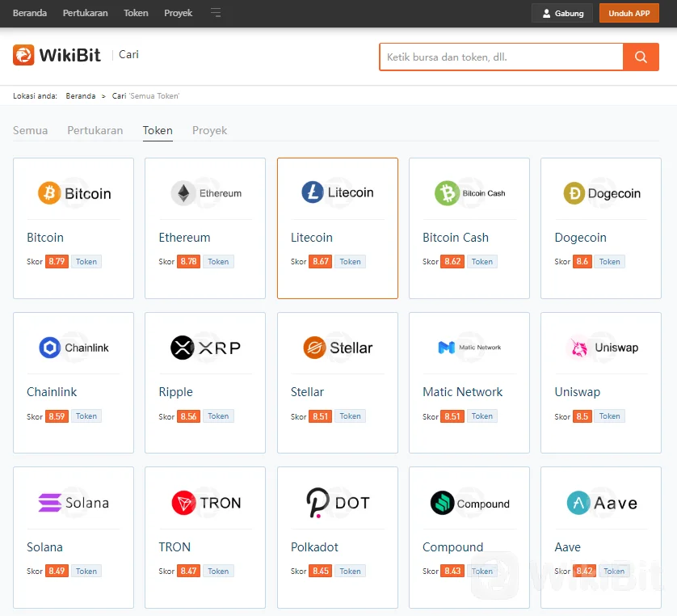
Task: Switch to the Semua filter tab
Action: coord(30,130)
